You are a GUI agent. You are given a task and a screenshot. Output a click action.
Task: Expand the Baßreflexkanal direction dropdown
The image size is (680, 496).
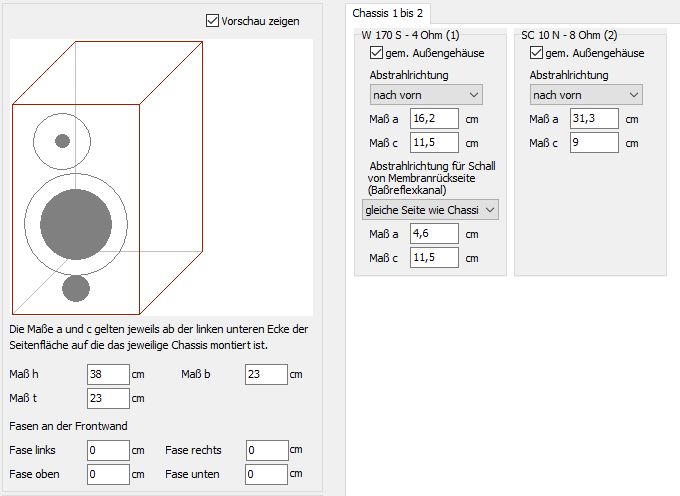tap(429, 209)
